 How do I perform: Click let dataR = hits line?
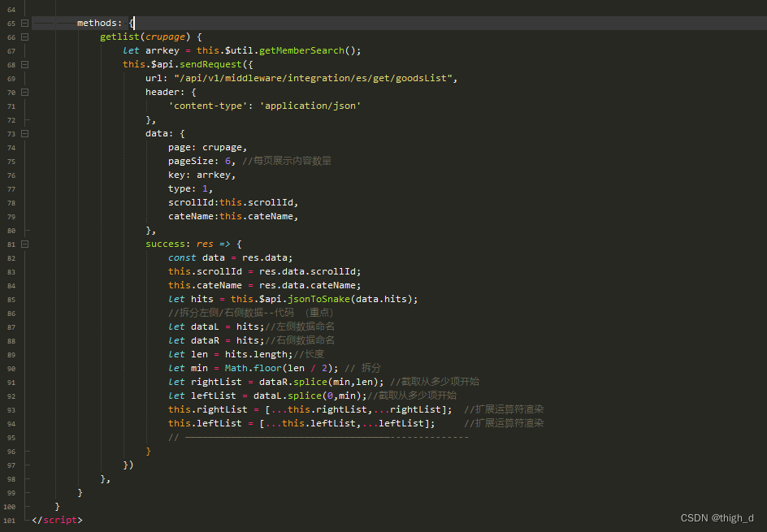pyautogui.click(x=216, y=340)
